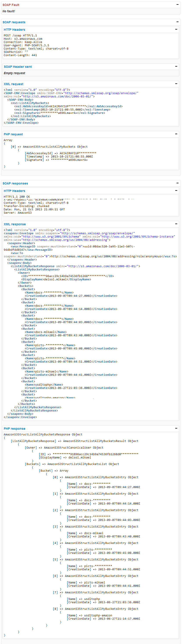Click '[Timestamp]' entry in PHP request

point(59,156)
